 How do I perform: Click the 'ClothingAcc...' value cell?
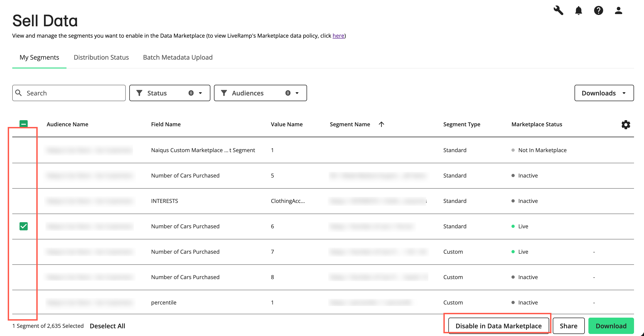pos(288,201)
